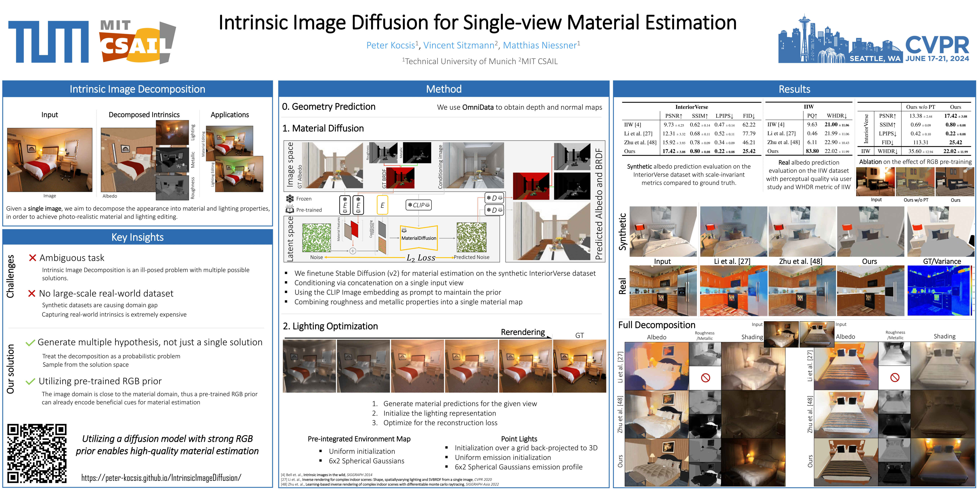Viewport: 980px width, 490px height.
Task: Click the red X beside No large-scale real-world dataset
Action: (32, 293)
